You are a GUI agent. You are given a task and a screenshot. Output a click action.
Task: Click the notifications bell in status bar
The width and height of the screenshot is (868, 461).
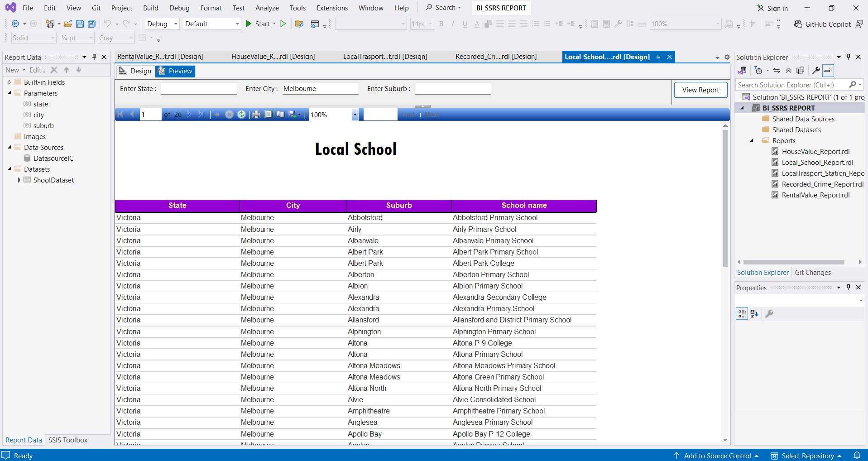[857, 456]
